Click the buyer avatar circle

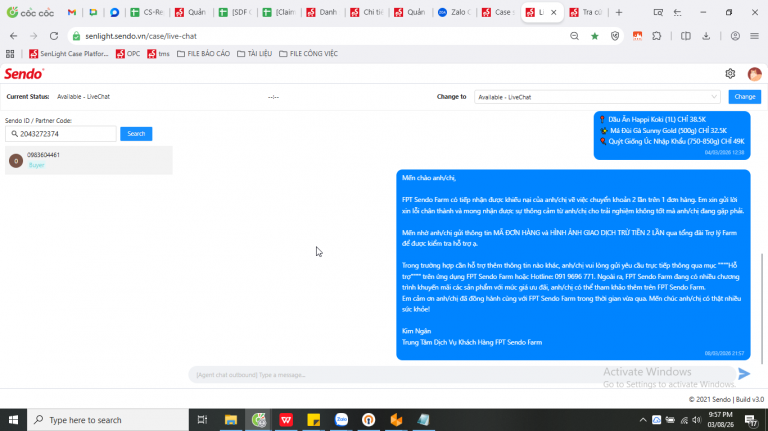pyautogui.click(x=16, y=161)
